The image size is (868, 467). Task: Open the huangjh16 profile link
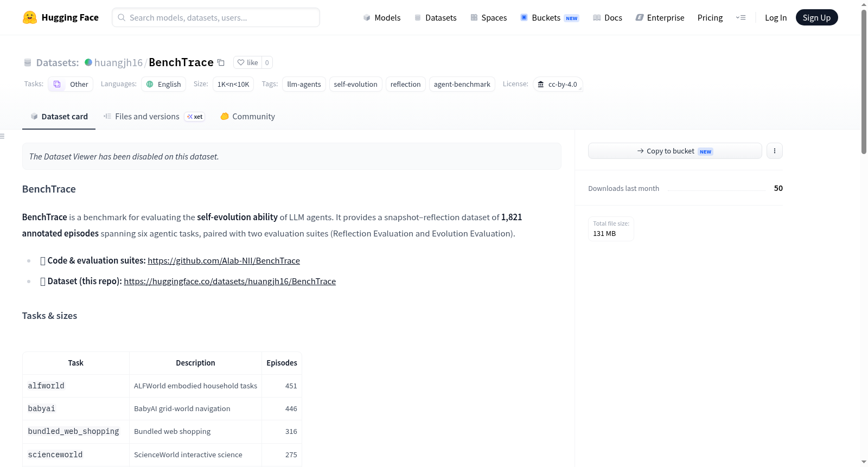(x=118, y=62)
